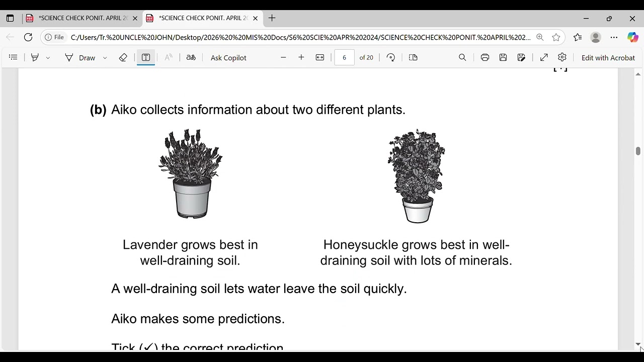
Task: Print the PDF document
Action: (x=485, y=58)
